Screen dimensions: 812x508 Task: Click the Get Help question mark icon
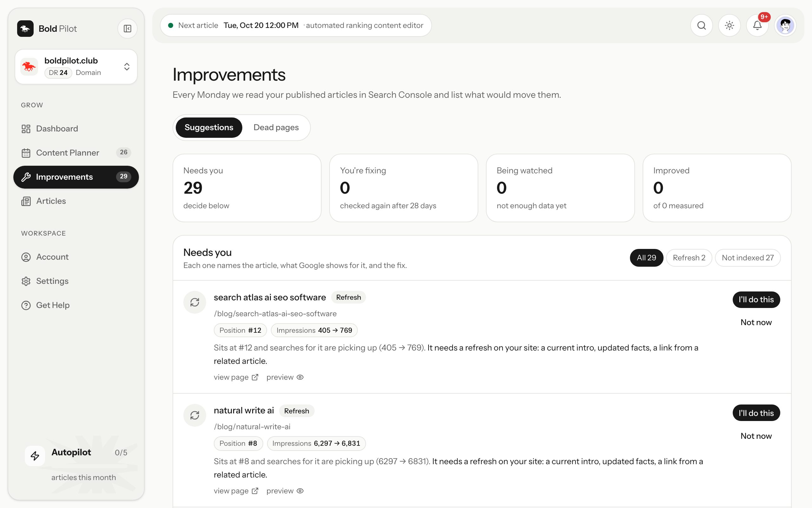(x=26, y=305)
